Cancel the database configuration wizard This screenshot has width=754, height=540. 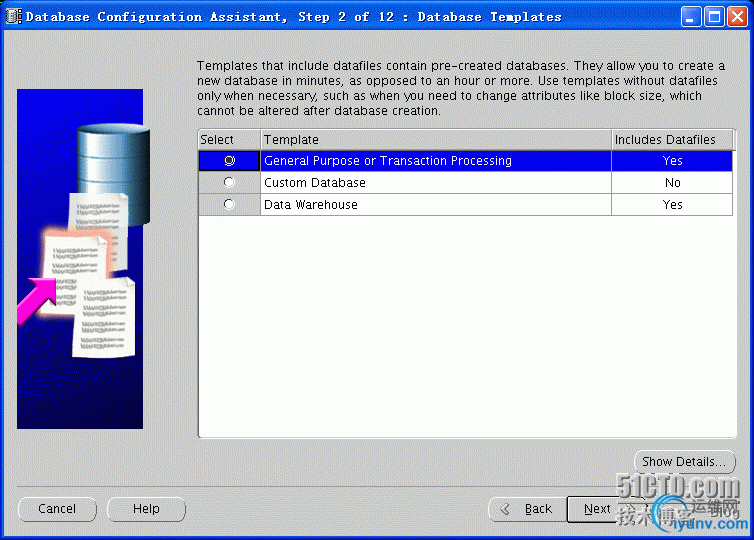[x=57, y=509]
